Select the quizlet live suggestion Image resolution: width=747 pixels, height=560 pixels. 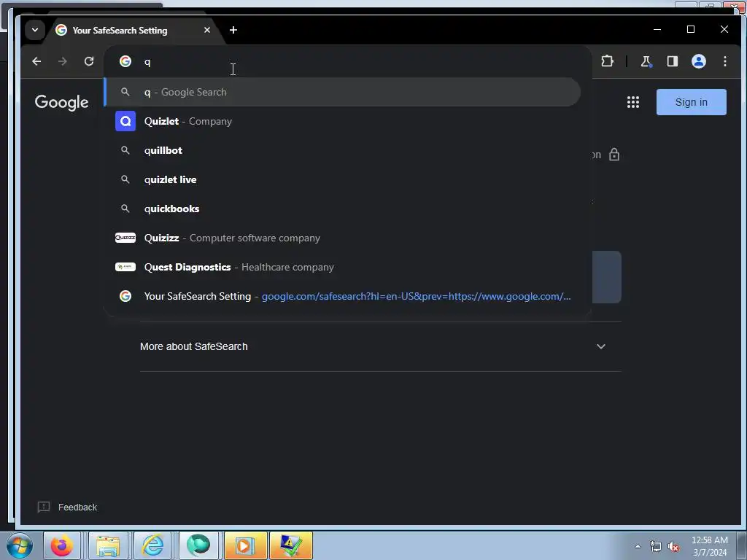pos(343,179)
